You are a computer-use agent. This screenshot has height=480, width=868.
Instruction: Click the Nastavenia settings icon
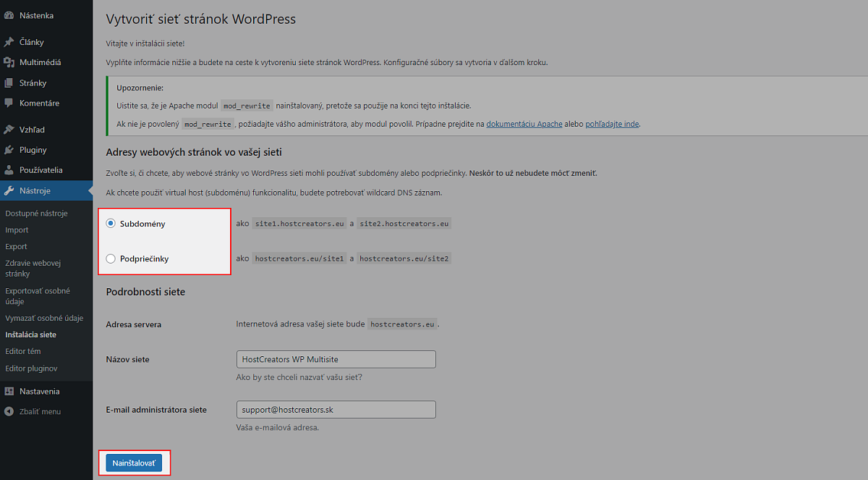coord(9,391)
